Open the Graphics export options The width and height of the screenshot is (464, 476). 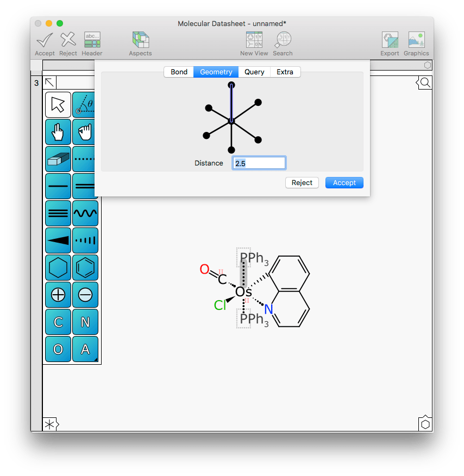tap(416, 42)
